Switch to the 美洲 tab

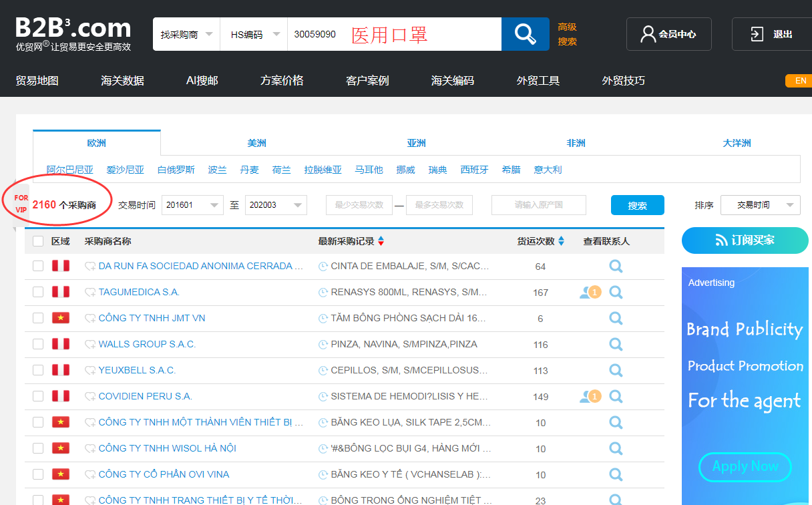(256, 143)
